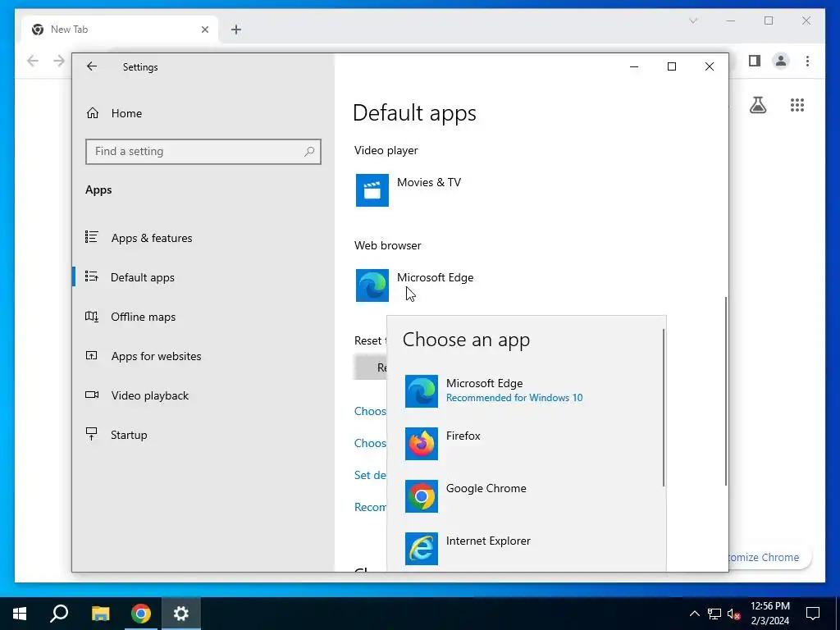Click the Settings page vertical scrollbar
The width and height of the screenshot is (840, 630).
click(x=726, y=391)
